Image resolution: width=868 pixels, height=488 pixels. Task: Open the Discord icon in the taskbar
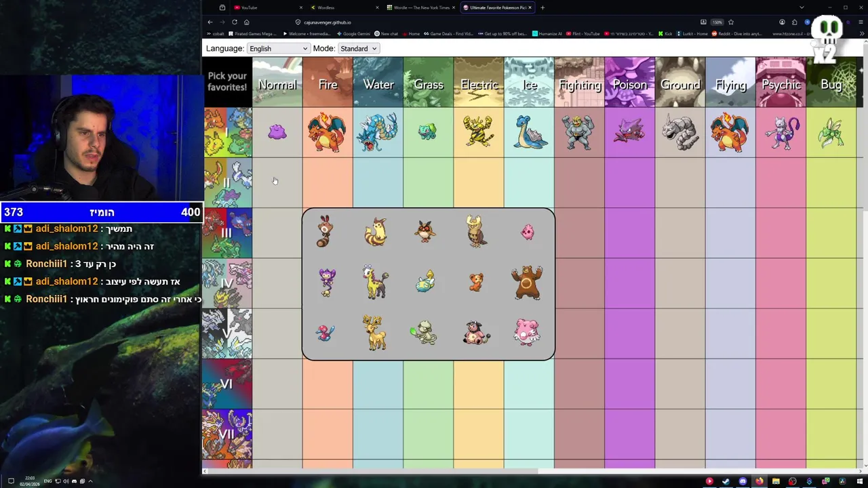tap(743, 481)
